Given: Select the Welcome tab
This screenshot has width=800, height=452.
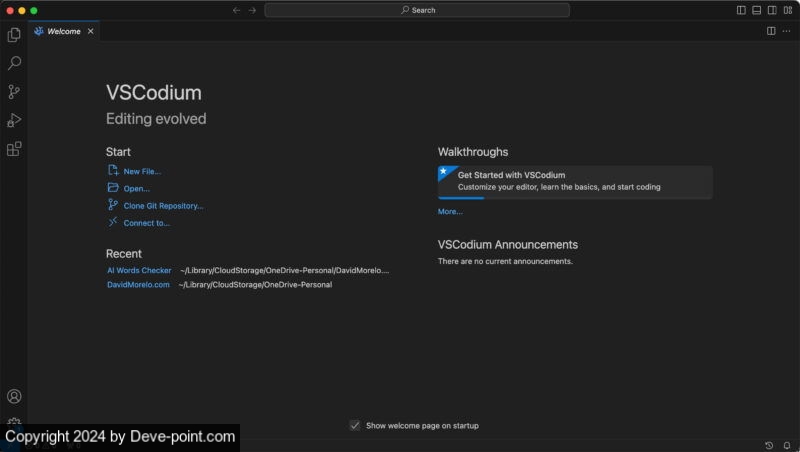Looking at the screenshot, I should tap(63, 31).
